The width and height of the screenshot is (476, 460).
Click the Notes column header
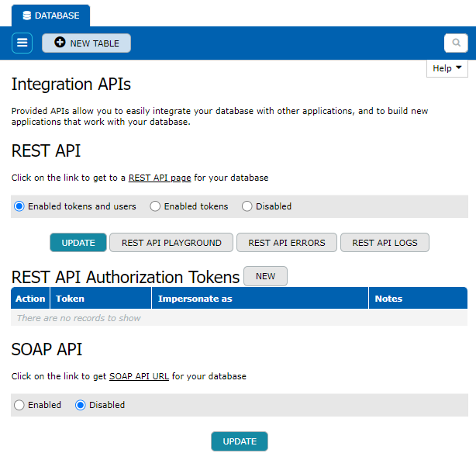pyautogui.click(x=418, y=299)
